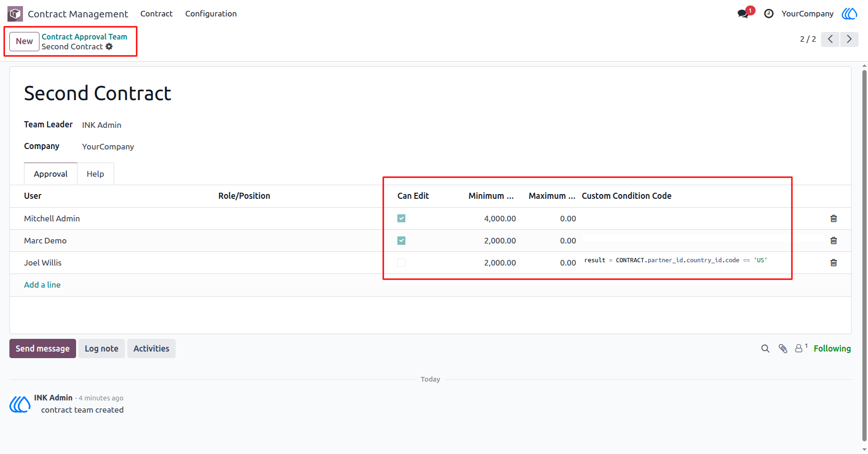Viewport: 868px width, 454px height.
Task: Click the Marc Demo user cell
Action: tap(46, 241)
